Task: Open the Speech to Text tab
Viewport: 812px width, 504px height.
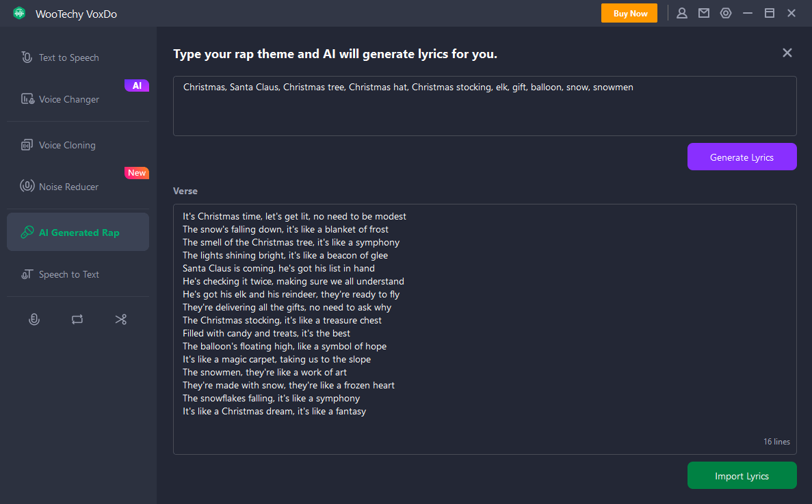Action: pos(68,274)
